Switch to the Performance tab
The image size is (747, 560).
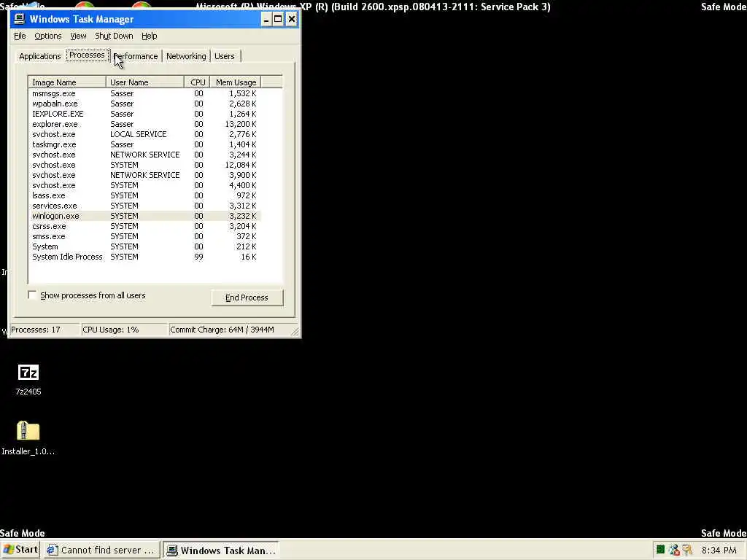pyautogui.click(x=136, y=56)
